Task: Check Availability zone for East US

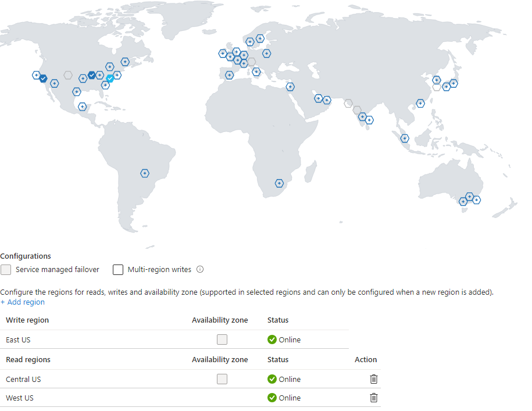Action: (x=222, y=339)
